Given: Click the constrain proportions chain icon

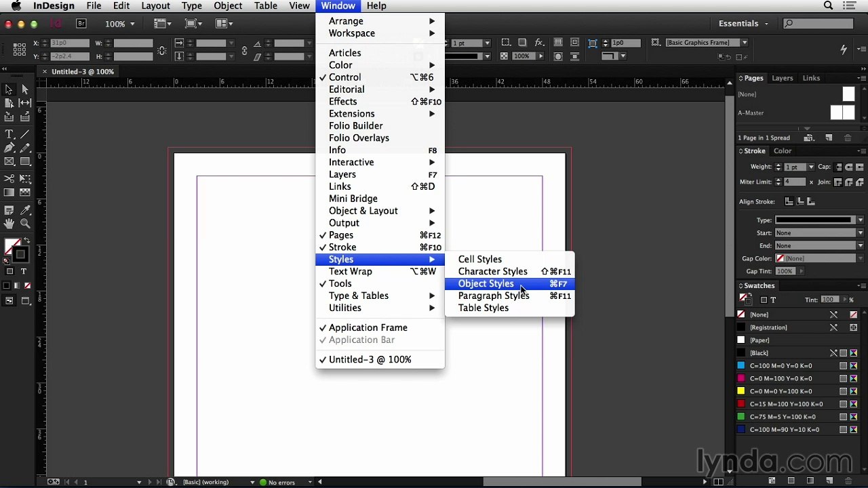Looking at the screenshot, I should (162, 50).
